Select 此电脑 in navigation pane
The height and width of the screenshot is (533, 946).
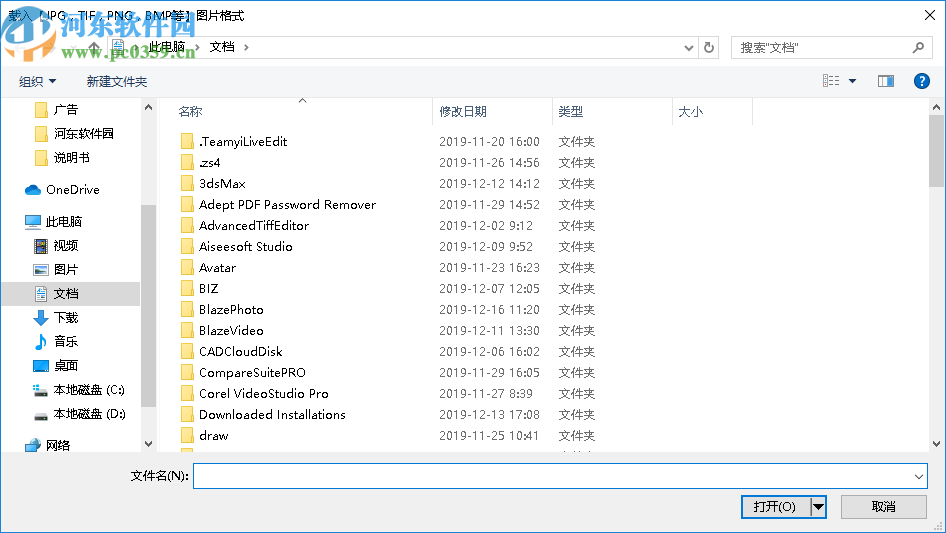pyautogui.click(x=54, y=222)
